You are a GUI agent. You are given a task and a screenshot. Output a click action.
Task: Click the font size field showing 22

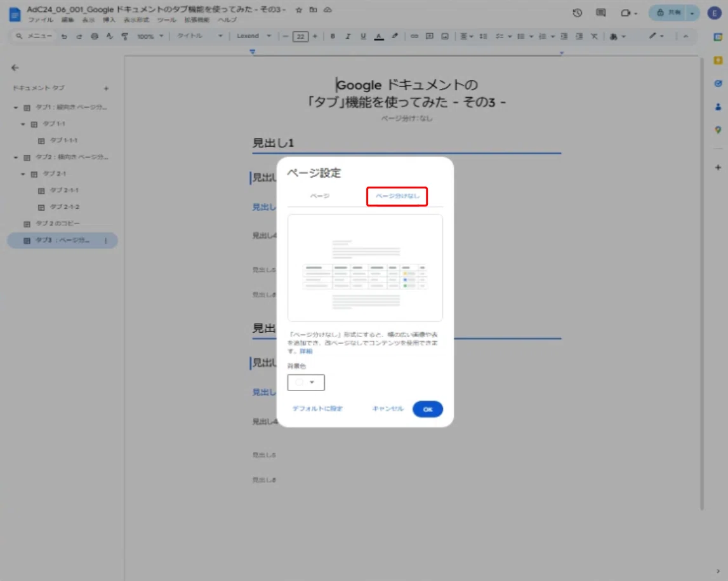pyautogui.click(x=300, y=36)
